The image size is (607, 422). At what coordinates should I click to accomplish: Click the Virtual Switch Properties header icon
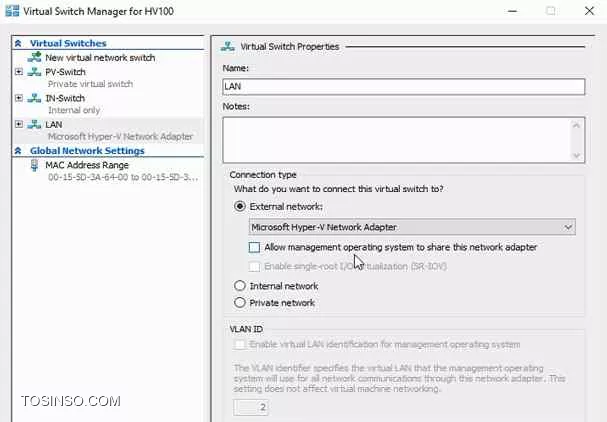228,46
